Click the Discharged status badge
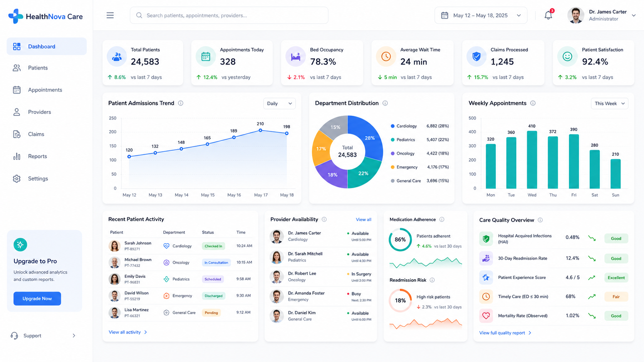 pyautogui.click(x=213, y=296)
